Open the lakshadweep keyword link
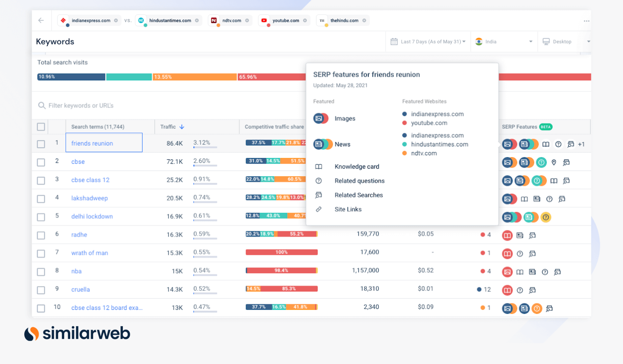The width and height of the screenshot is (623, 364). coord(89,198)
